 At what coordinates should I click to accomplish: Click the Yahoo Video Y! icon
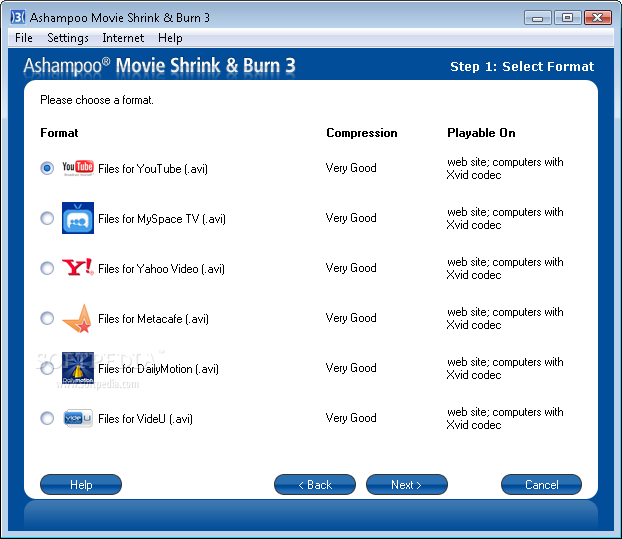click(78, 267)
